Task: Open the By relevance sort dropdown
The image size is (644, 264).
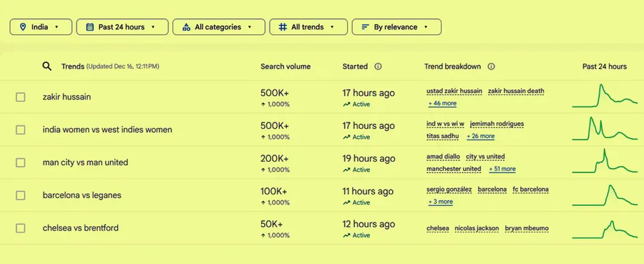Action: coord(396,27)
